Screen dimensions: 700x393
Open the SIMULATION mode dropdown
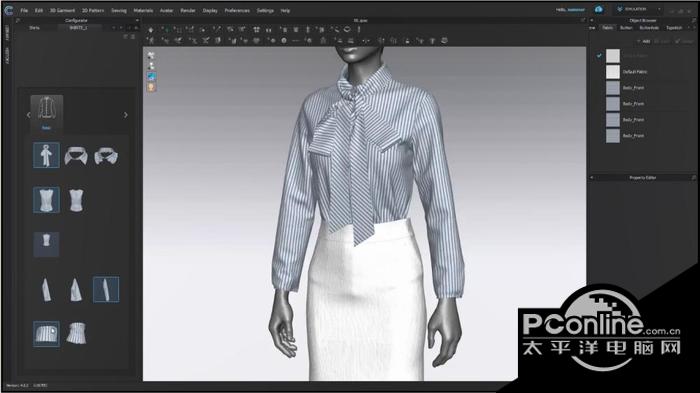coord(638,9)
